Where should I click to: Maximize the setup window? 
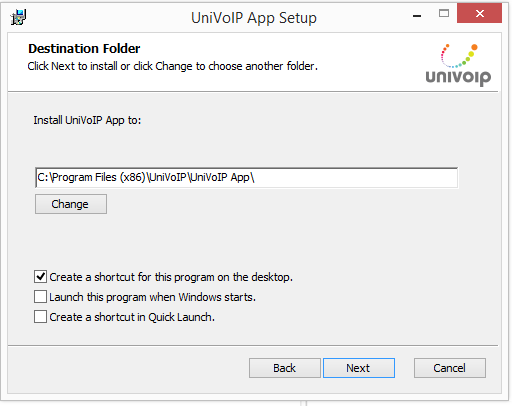coord(444,13)
